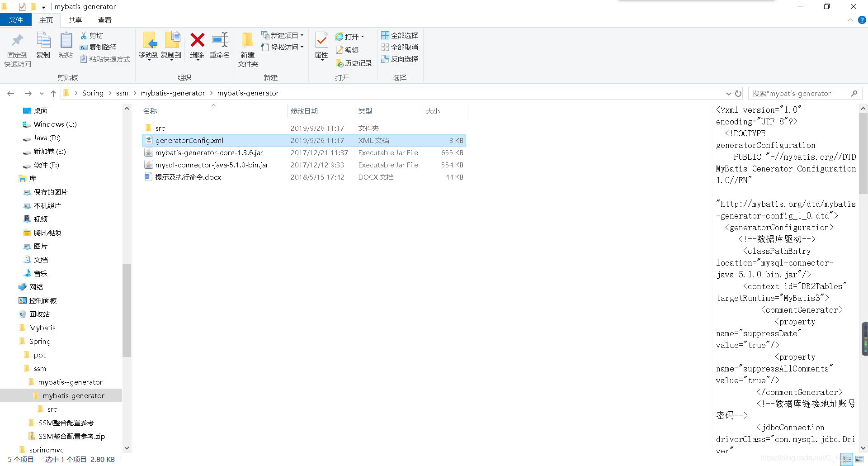Viewport: 868px width, 466px height.
Task: Open the recent locations dropdown arrow
Action: click(42, 94)
